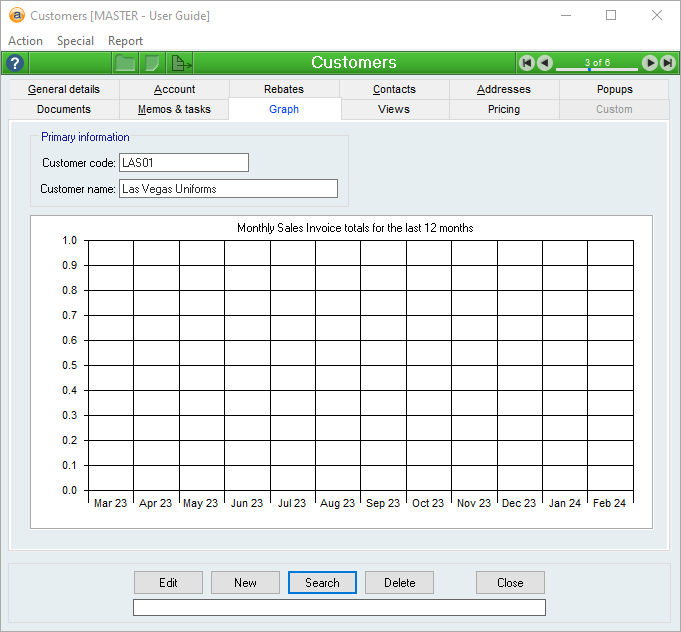The image size is (681, 632).
Task: Click the Customer name input field
Action: [x=228, y=189]
